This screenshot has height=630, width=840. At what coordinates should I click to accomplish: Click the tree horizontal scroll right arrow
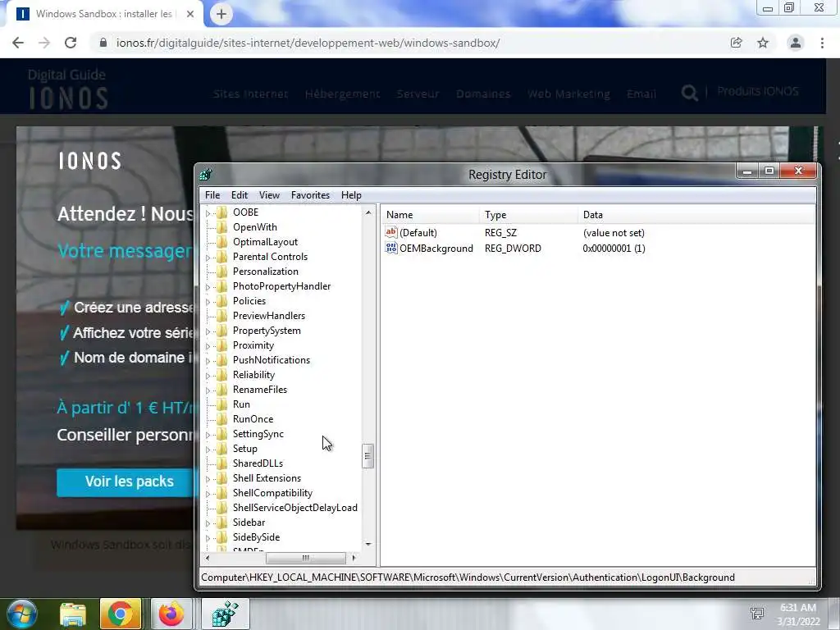tap(353, 558)
